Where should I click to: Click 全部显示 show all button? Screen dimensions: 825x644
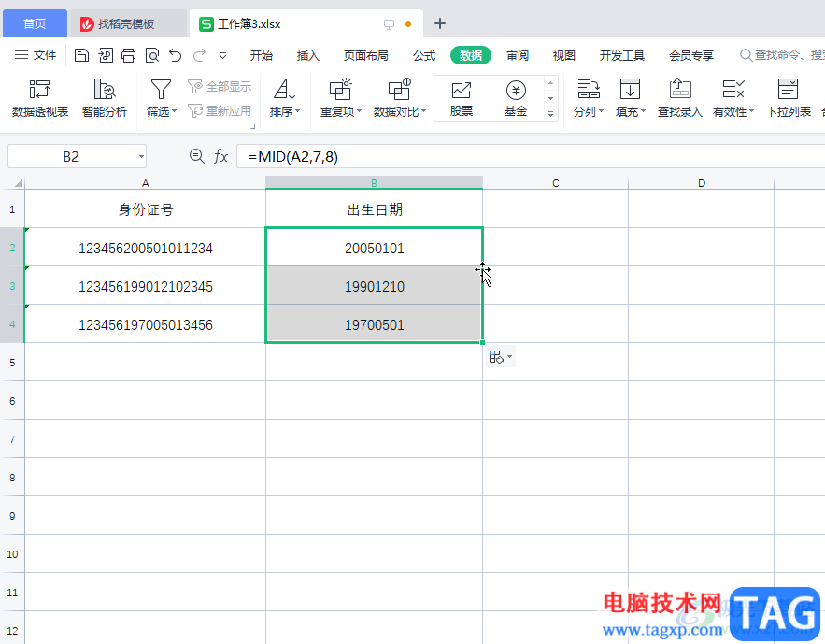(x=220, y=86)
